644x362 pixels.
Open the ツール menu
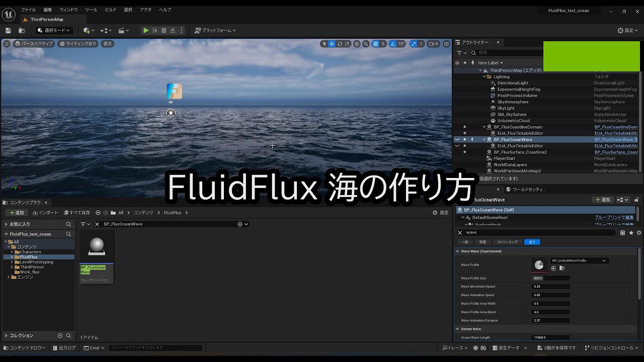[91, 10]
